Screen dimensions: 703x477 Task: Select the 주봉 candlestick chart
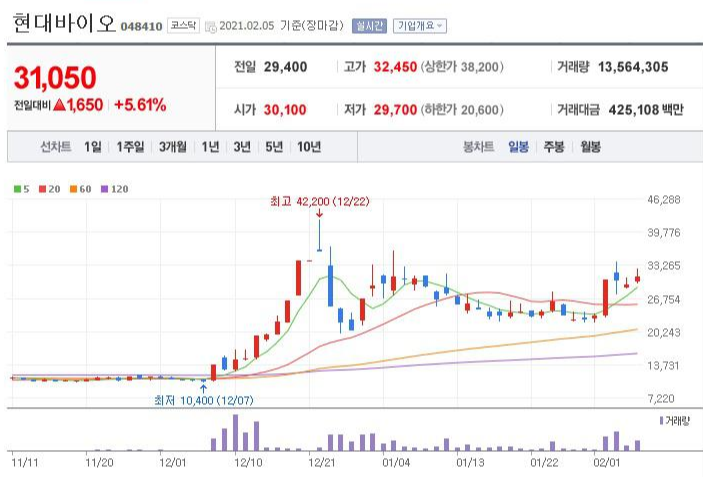coord(554,147)
